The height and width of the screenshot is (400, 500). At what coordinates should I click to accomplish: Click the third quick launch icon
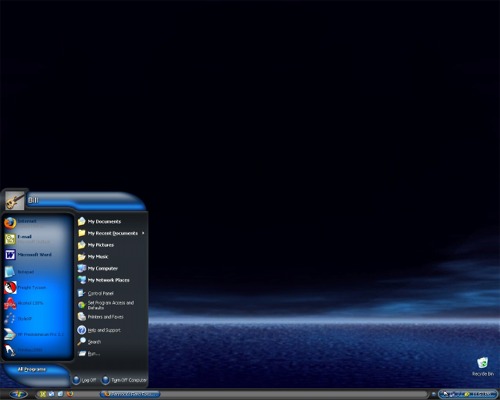pos(60,394)
